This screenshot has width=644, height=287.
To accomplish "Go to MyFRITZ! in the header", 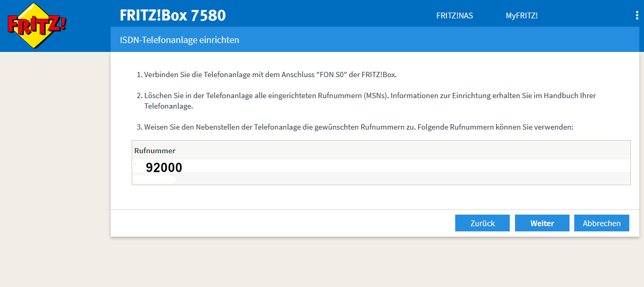I will click(x=521, y=16).
